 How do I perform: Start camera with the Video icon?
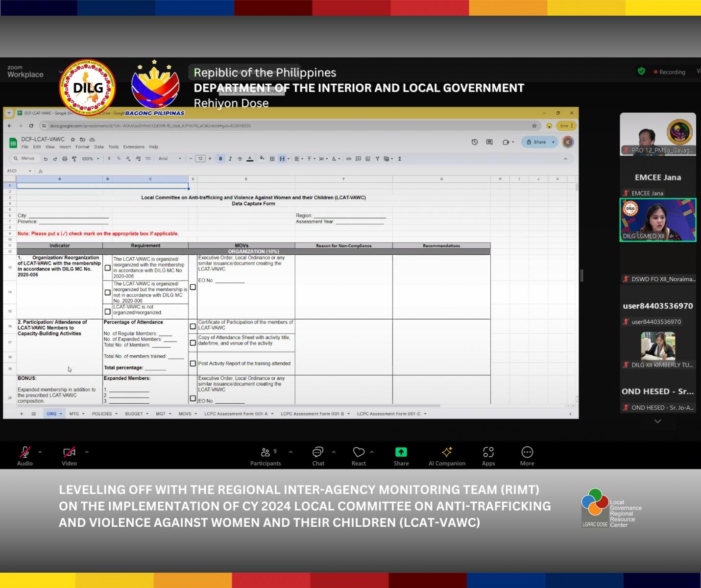point(69,452)
